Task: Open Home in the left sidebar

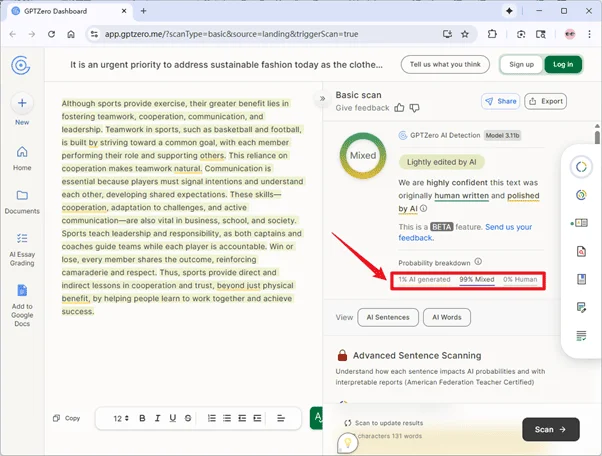Action: 22,158
